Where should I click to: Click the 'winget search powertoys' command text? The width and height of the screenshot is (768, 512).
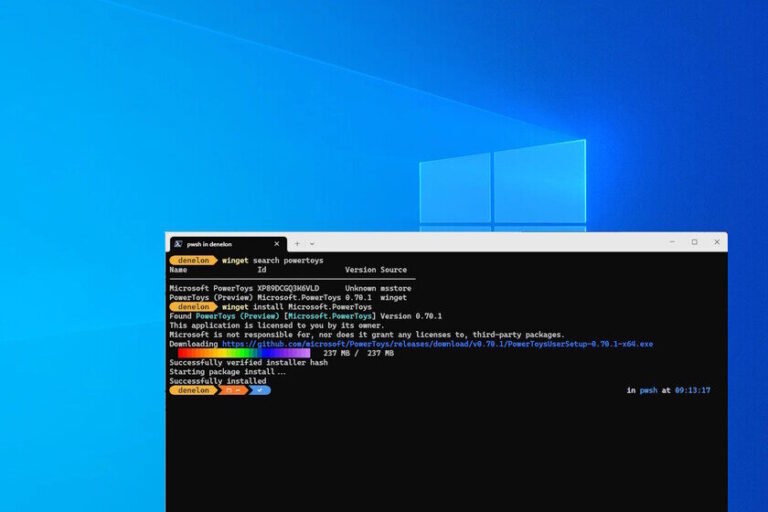pos(273,261)
